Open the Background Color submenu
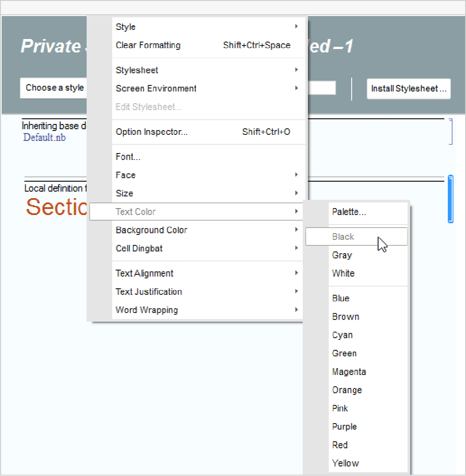 click(151, 230)
